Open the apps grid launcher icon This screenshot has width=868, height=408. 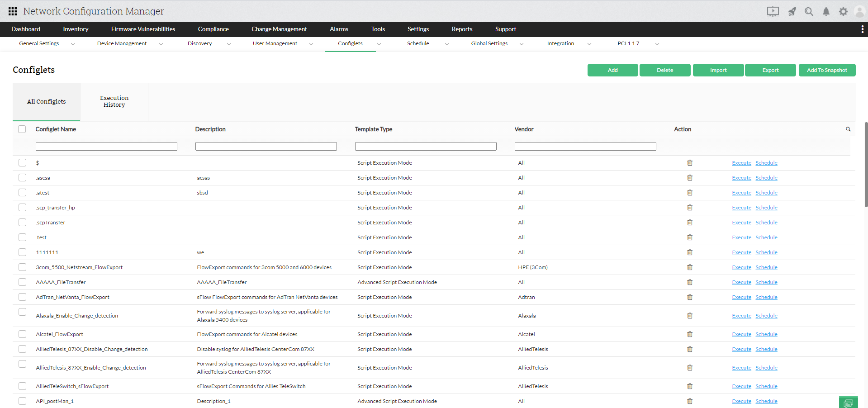[x=12, y=11]
